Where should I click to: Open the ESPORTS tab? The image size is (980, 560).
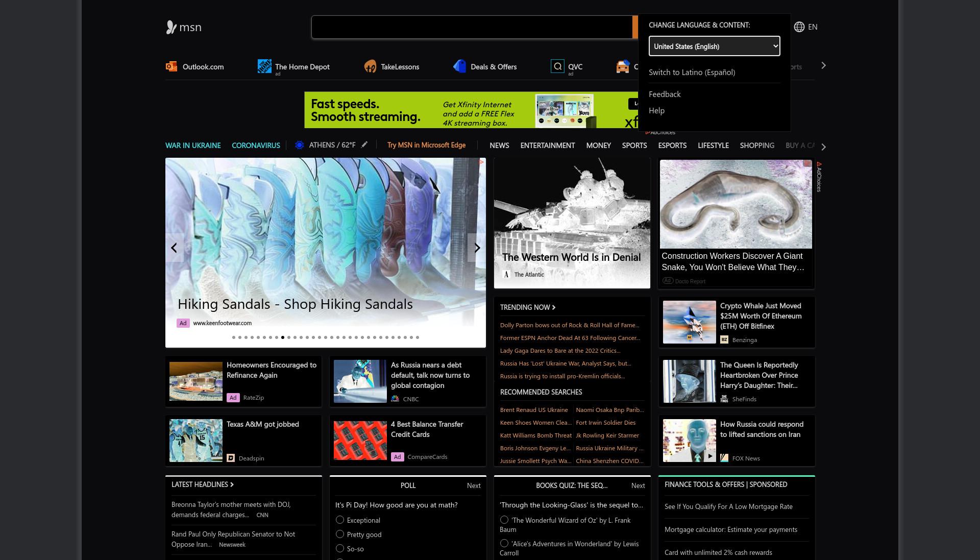[672, 145]
